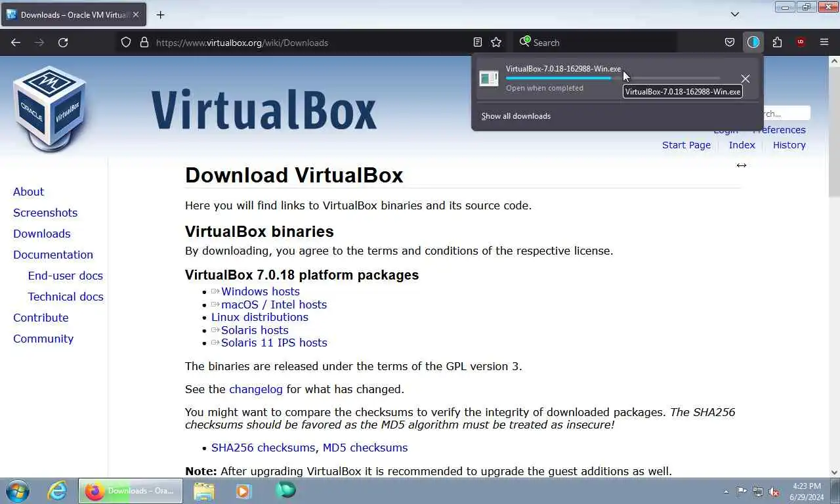Open Community in sidebar
The height and width of the screenshot is (504, 840).
coord(43,339)
